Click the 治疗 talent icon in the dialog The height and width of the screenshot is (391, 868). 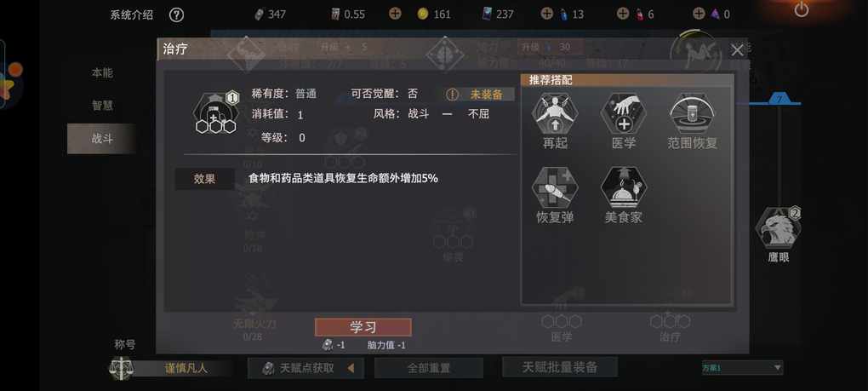(216, 114)
